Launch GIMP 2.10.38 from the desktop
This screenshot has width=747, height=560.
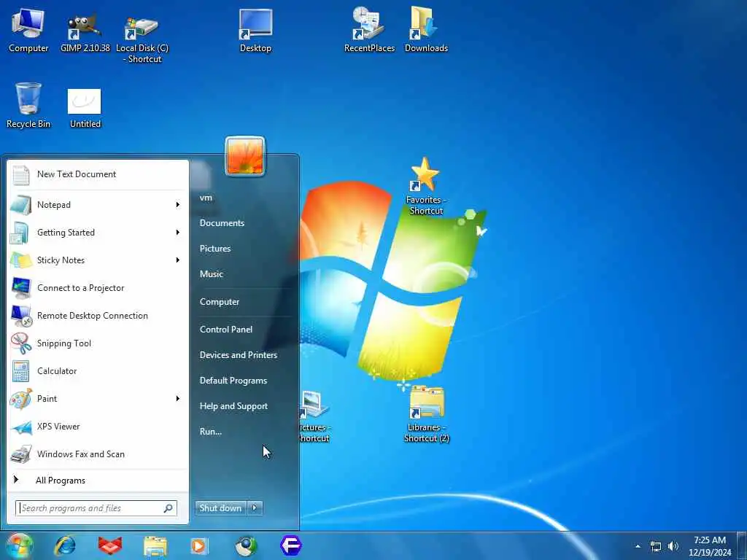point(85,30)
